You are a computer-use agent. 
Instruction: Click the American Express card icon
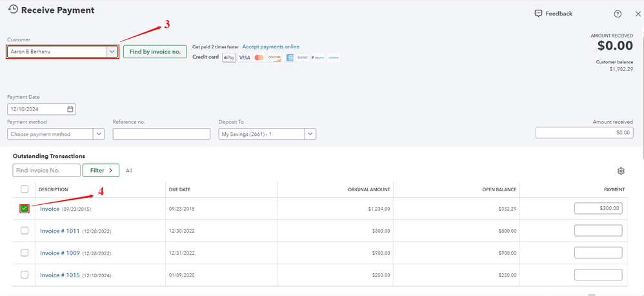[290, 58]
